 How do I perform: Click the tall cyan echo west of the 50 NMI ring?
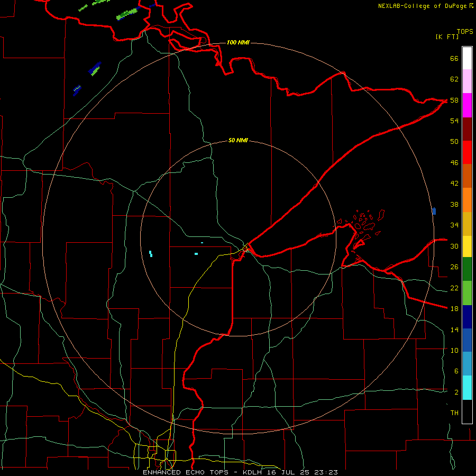pos(151,253)
